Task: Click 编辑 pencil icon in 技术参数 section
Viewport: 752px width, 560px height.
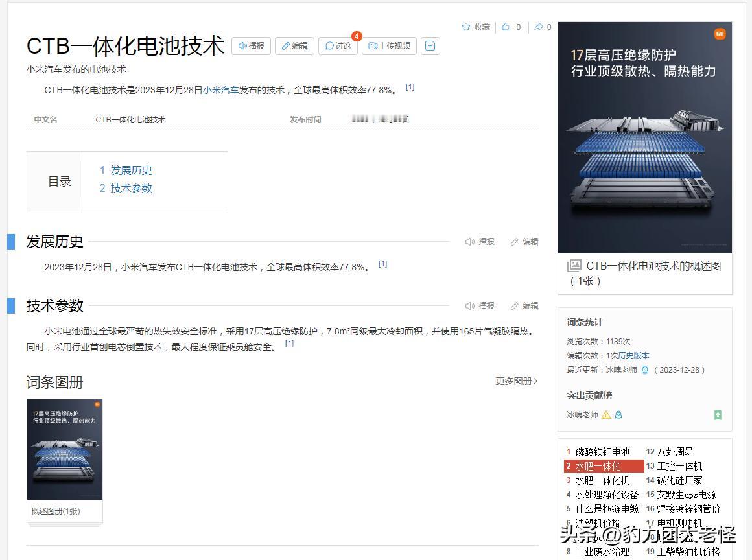Action: [515, 306]
